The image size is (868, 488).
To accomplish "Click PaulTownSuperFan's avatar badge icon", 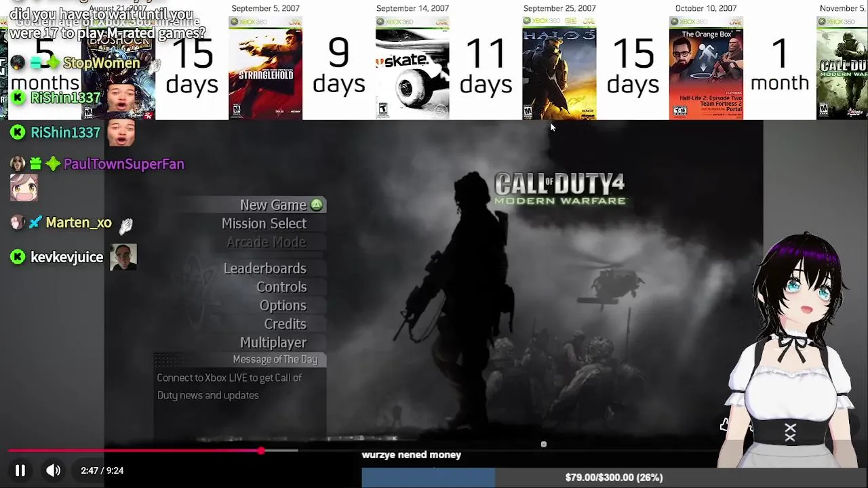I will click(18, 164).
